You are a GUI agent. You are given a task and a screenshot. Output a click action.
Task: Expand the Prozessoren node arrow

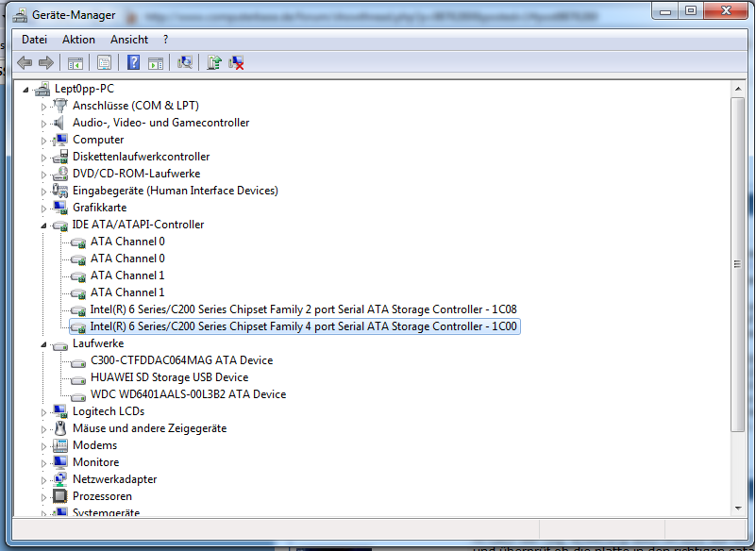tap(43, 497)
